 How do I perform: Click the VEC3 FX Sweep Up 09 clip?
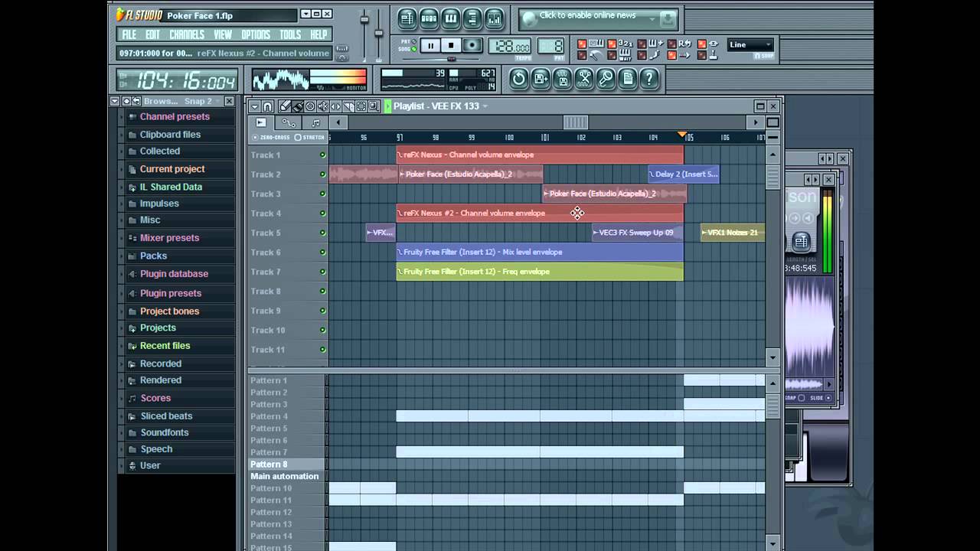[x=637, y=233]
